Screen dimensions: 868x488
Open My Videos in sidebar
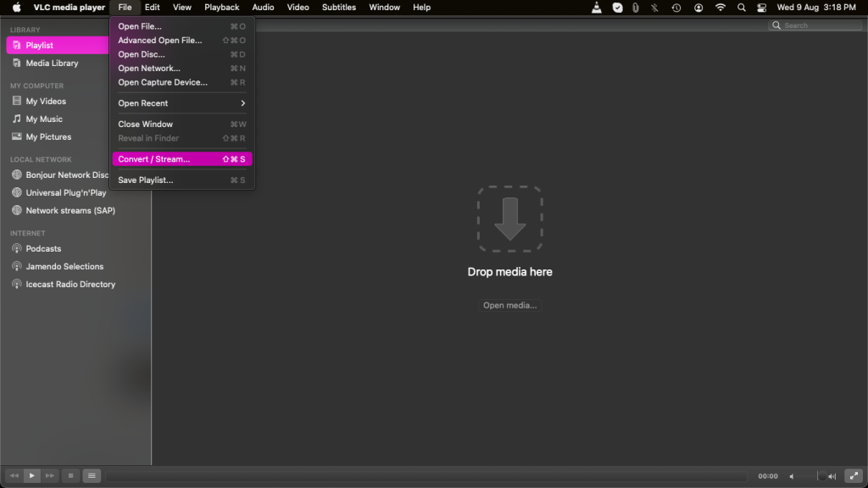click(x=46, y=102)
